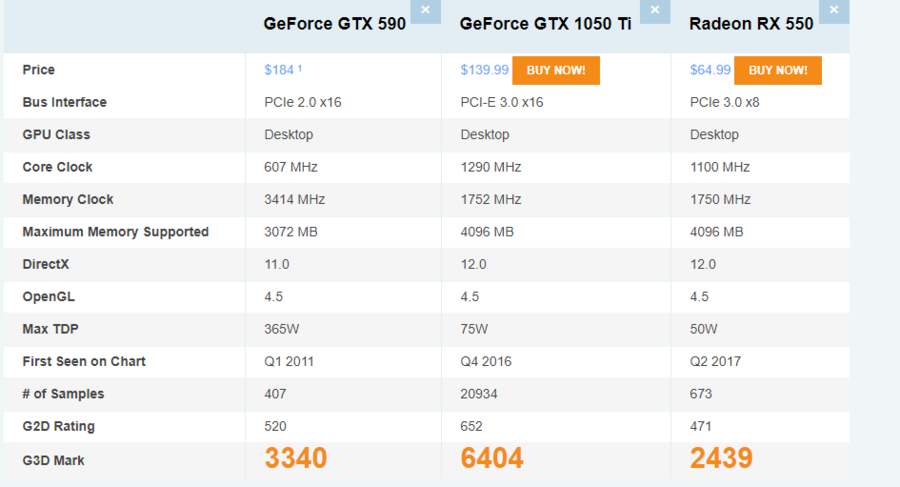Viewport: 900px width, 487px height.
Task: Follow the $139.99 price link
Action: 484,70
